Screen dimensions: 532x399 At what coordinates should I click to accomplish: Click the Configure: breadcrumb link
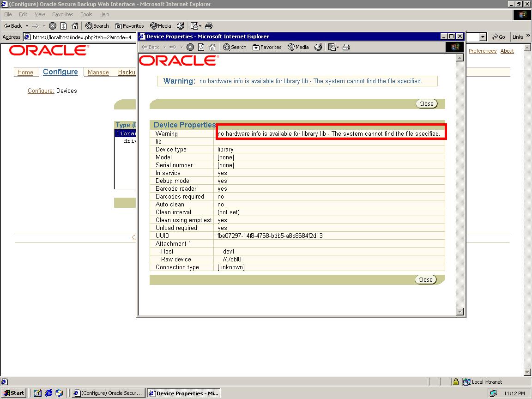point(41,91)
